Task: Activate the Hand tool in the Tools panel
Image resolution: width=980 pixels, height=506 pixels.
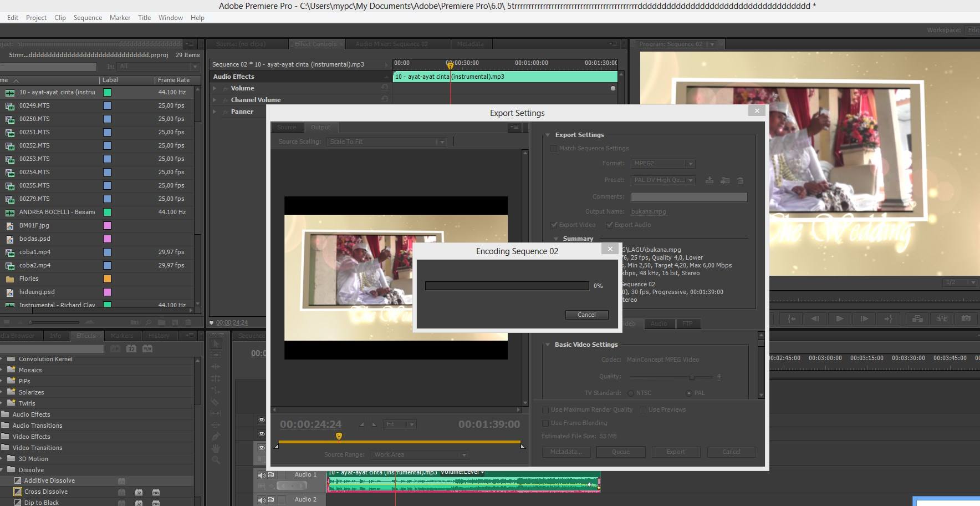Action: [x=216, y=448]
